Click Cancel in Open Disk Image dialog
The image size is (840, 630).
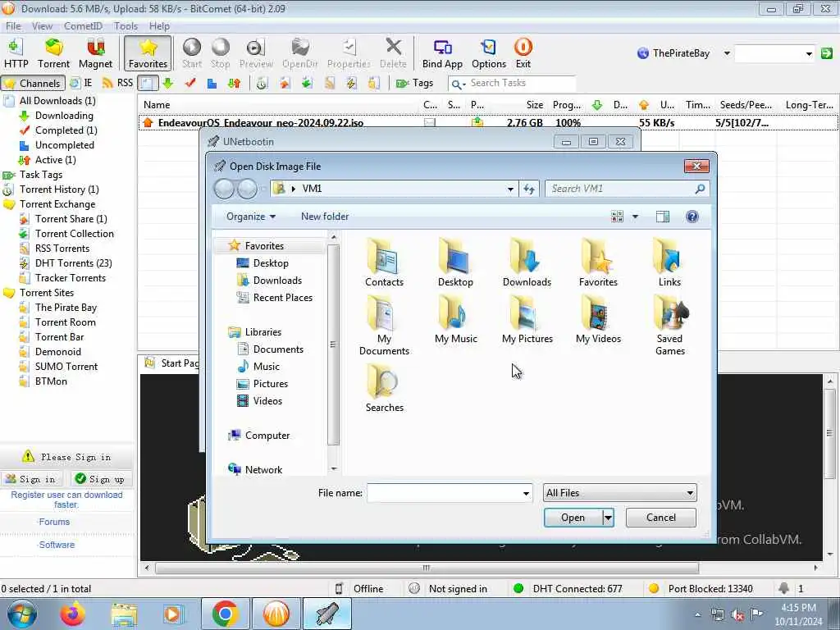[660, 518]
